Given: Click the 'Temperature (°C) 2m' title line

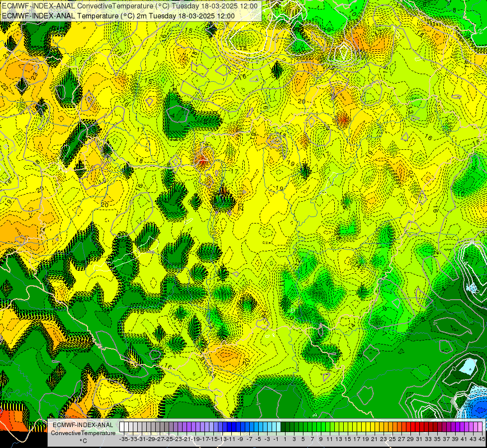Looking at the screenshot, I should (x=118, y=16).
